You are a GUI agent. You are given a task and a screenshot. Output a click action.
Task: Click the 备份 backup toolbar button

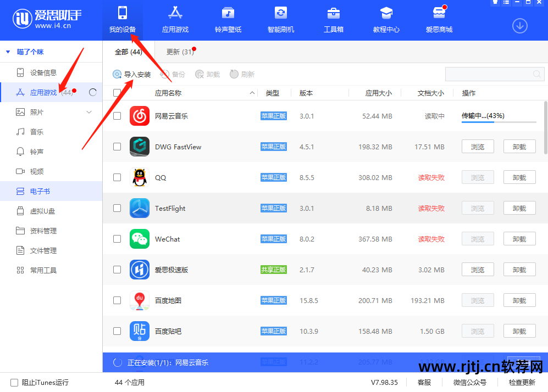point(173,74)
